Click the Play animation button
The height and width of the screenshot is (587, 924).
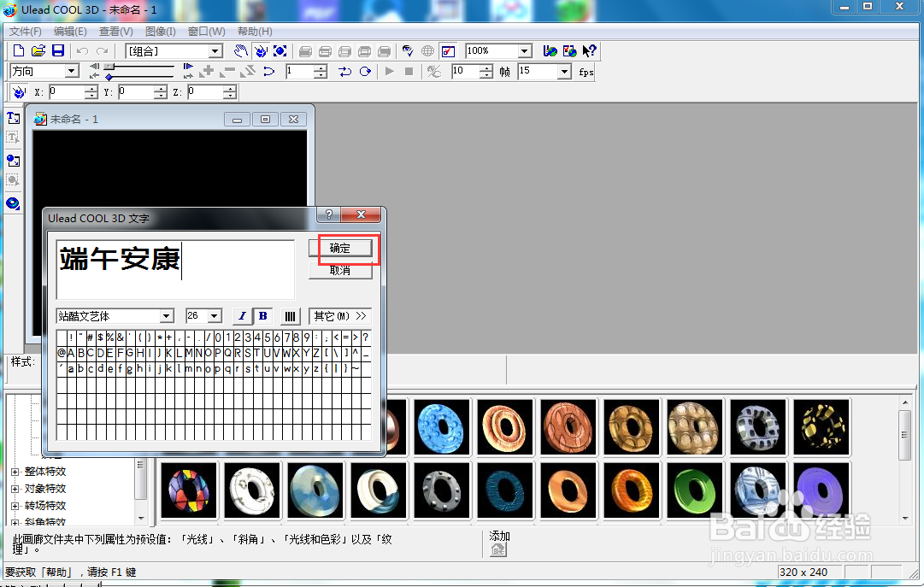(x=390, y=71)
